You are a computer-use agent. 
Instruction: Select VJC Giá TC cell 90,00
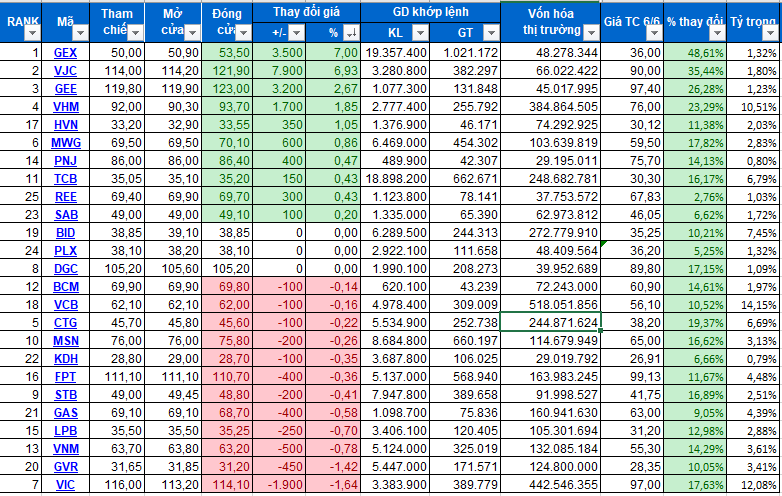632,71
